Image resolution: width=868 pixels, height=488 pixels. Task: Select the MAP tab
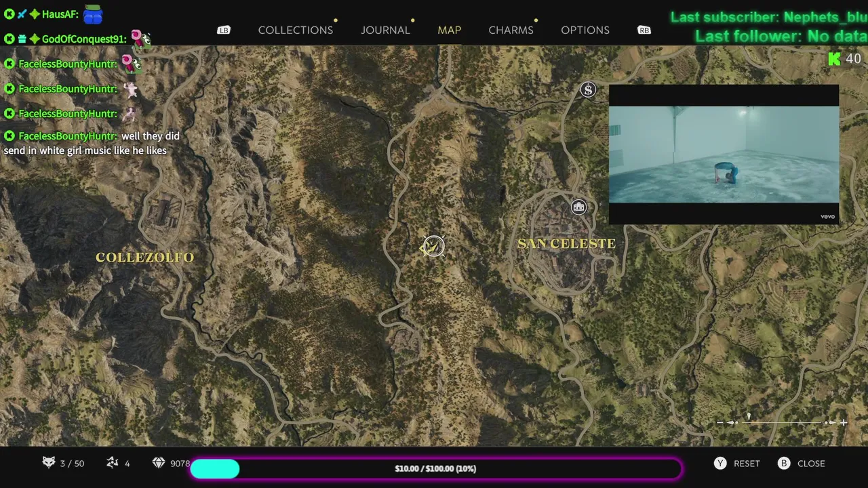pos(449,30)
